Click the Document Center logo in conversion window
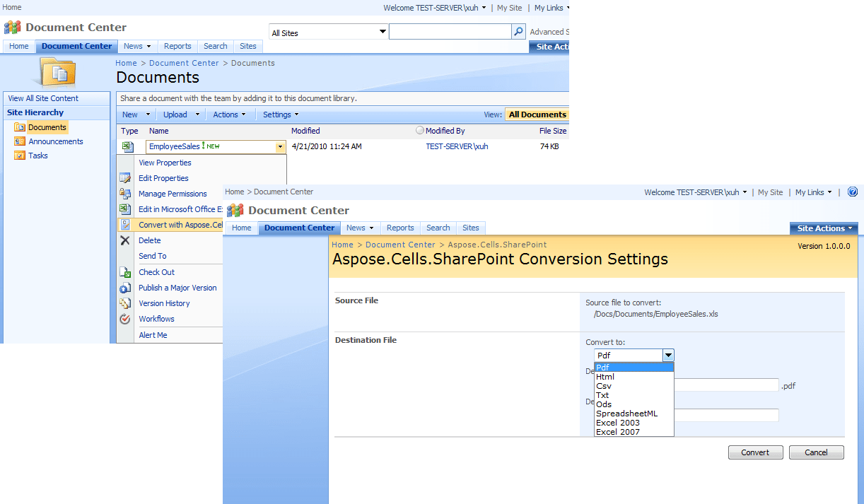Image resolution: width=864 pixels, height=504 pixels. 235,210
